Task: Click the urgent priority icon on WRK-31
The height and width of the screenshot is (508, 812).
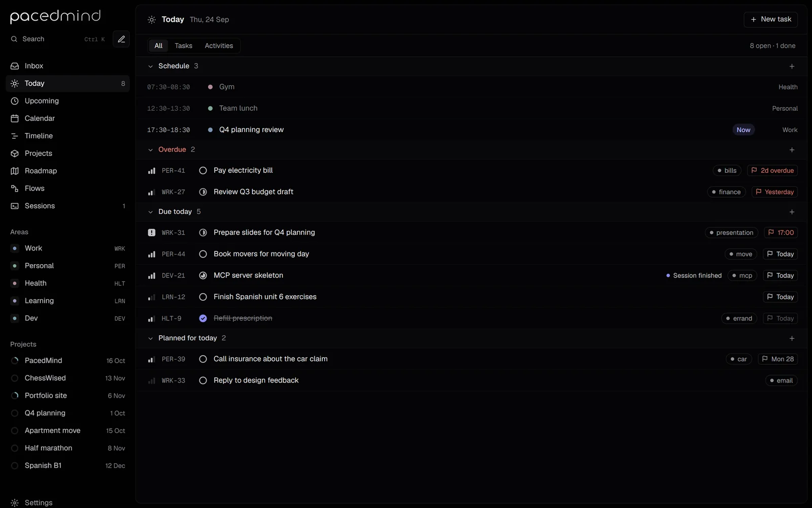Action: (x=151, y=233)
